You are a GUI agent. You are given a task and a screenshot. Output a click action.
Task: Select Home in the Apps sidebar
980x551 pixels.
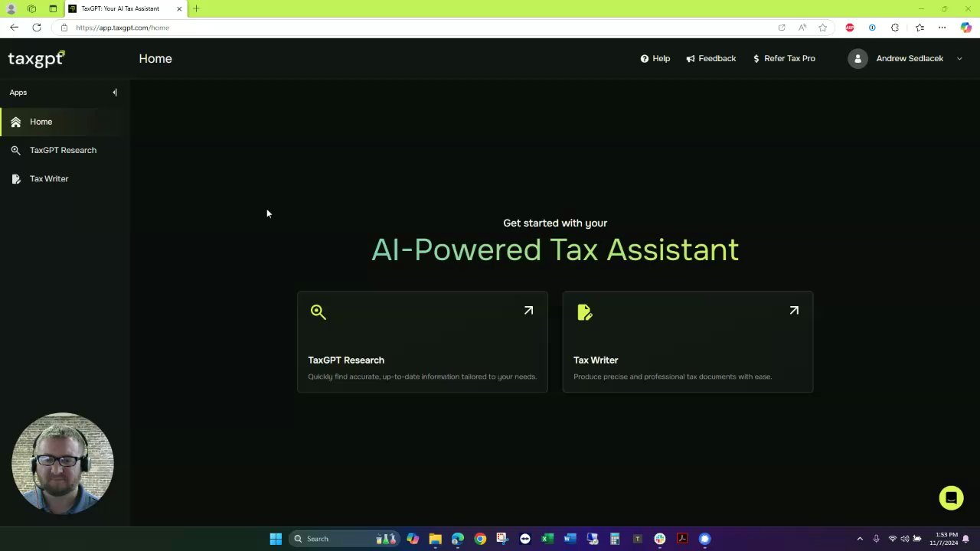click(x=65, y=122)
